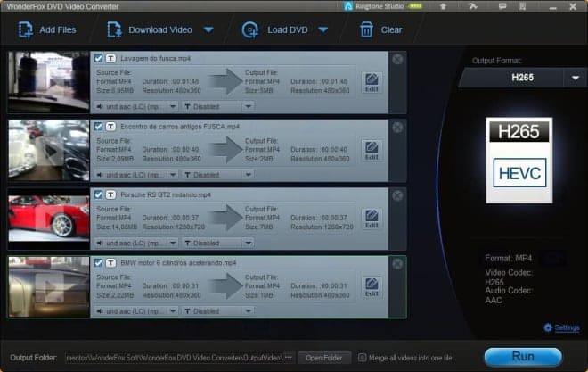
Task: Browse output folder with the ellipsis button
Action: tap(289, 358)
